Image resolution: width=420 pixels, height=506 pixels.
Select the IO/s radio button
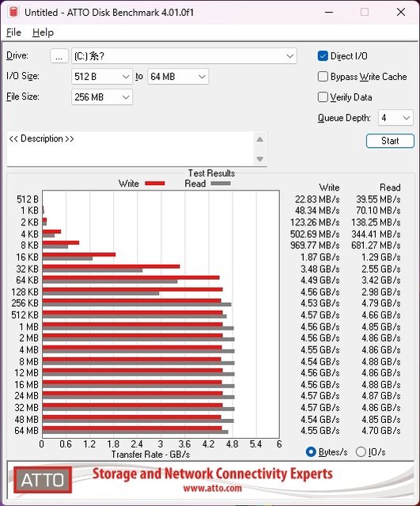click(x=361, y=451)
